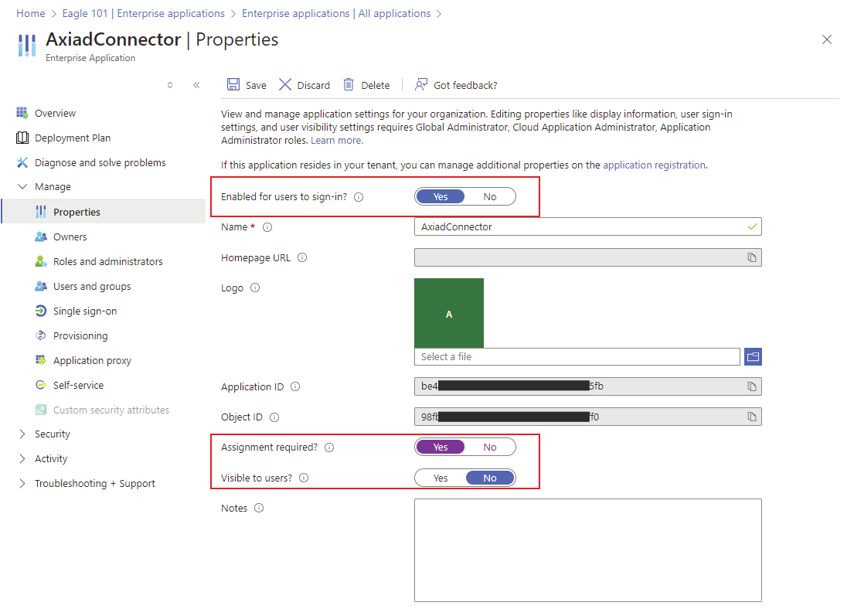The height and width of the screenshot is (616, 854).
Task: Show info tooltip next to Object ID
Action: point(274,417)
